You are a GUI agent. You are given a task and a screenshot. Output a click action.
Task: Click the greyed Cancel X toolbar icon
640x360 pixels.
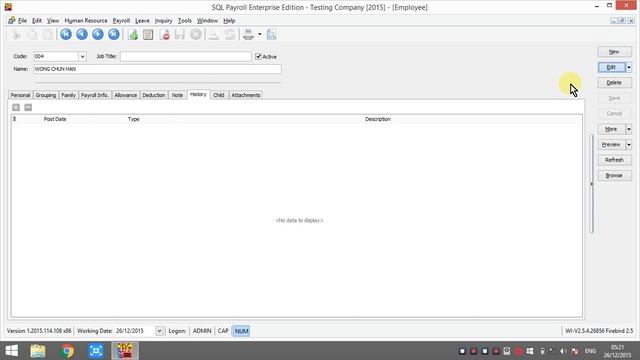coord(196,35)
